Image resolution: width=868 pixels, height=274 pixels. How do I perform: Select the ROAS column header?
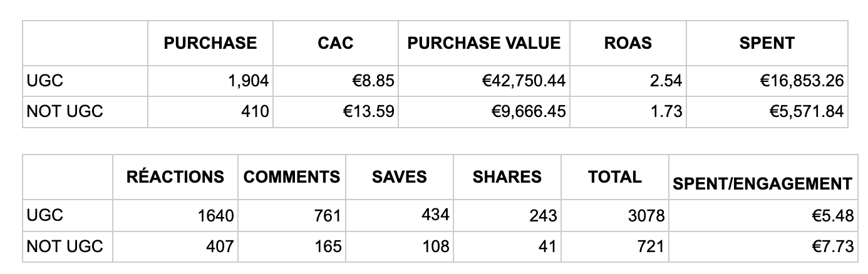(628, 43)
